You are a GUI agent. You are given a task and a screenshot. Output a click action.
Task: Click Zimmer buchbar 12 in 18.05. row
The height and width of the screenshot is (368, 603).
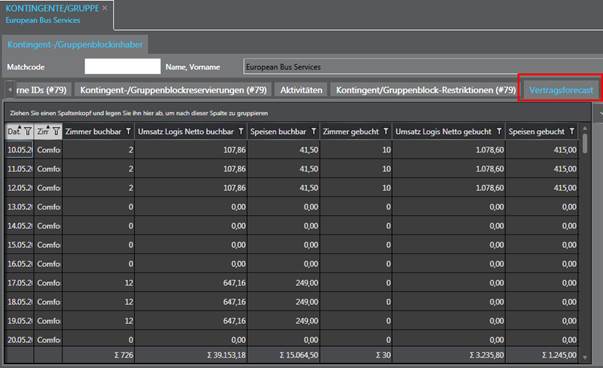tap(99, 302)
